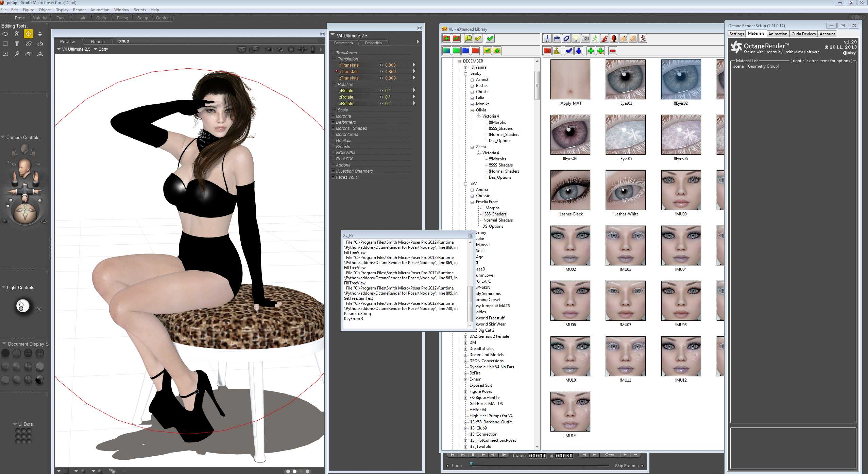Click the camera category icon in XL library
Image resolution: width=868 pixels, height=474 pixels.
click(585, 39)
